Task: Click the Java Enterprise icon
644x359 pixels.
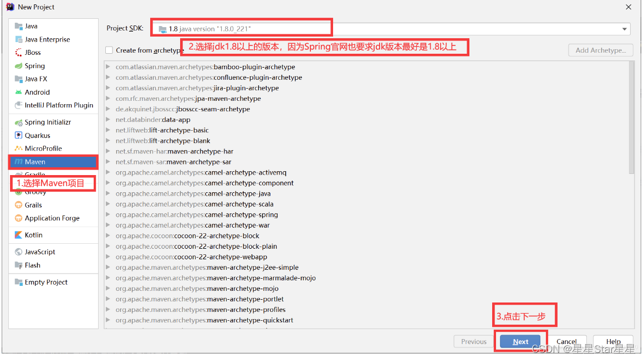Action: tap(18, 39)
